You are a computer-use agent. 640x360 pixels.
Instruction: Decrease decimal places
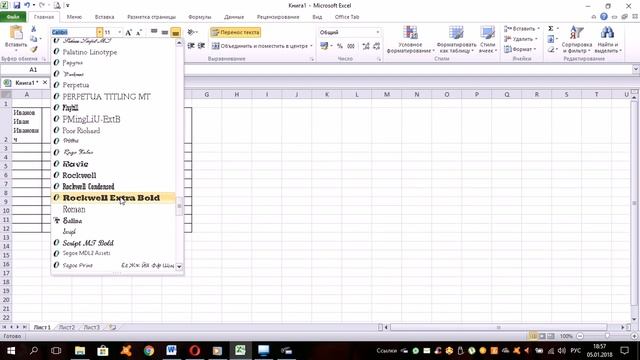[376, 46]
